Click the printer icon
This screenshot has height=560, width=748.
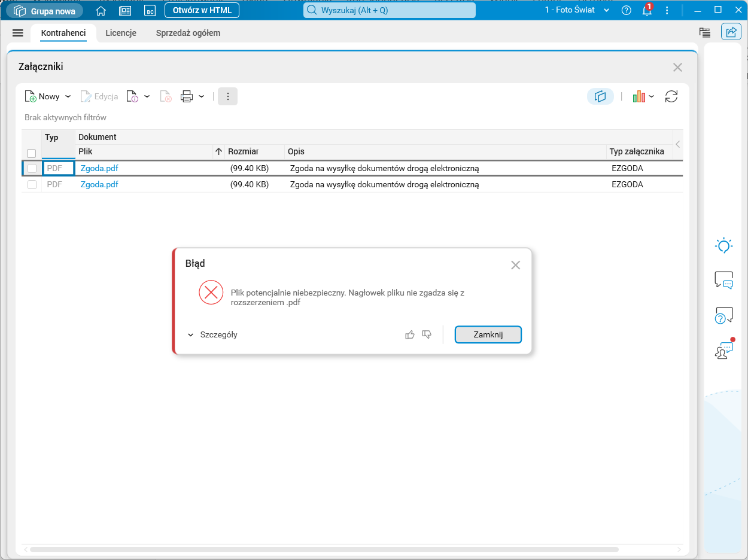click(x=187, y=96)
